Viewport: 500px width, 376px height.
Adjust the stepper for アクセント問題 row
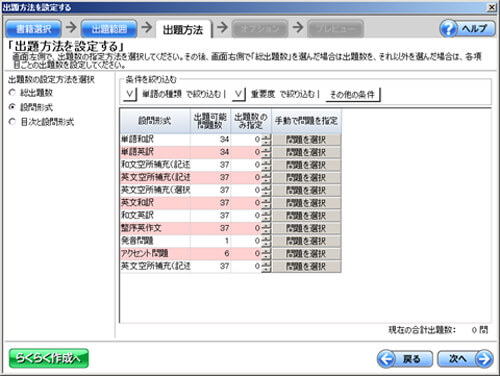266,254
